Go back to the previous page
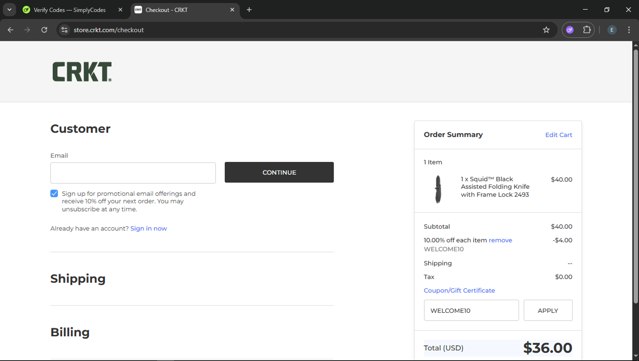639x361 pixels. [x=11, y=30]
